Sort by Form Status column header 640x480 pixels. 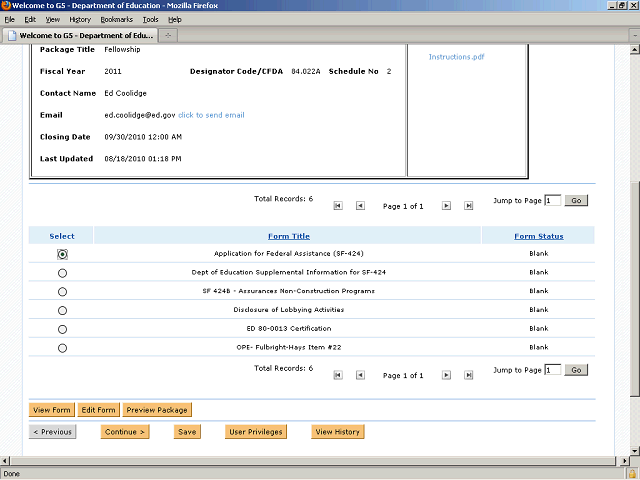(539, 236)
